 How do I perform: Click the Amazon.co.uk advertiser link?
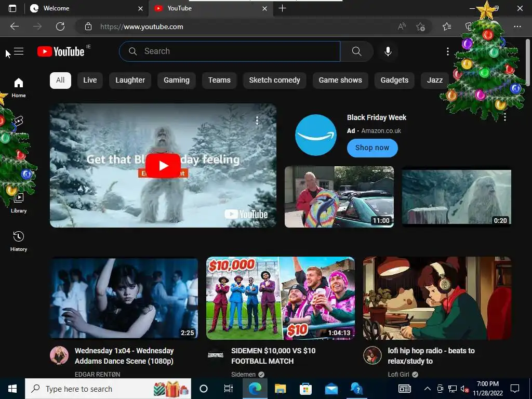tap(381, 131)
